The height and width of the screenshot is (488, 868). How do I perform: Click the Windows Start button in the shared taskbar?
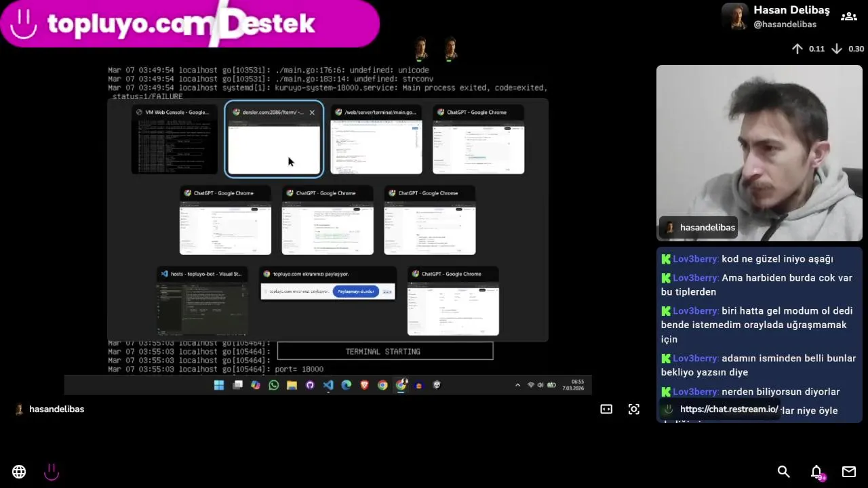coord(219,385)
